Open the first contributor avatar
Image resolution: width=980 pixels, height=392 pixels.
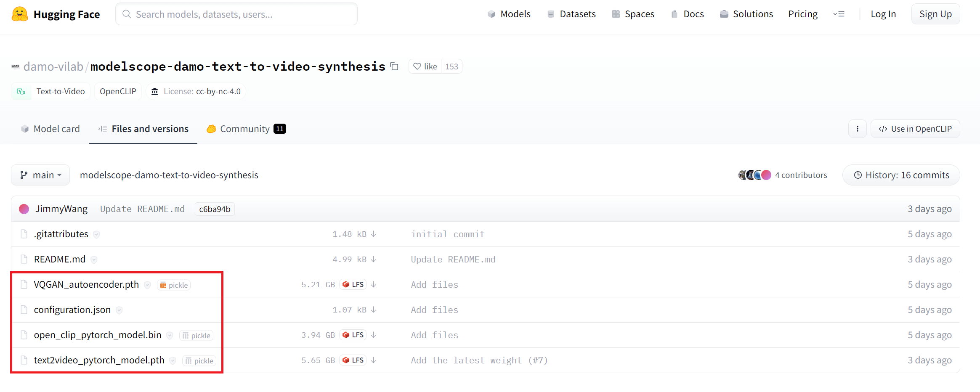tap(742, 175)
